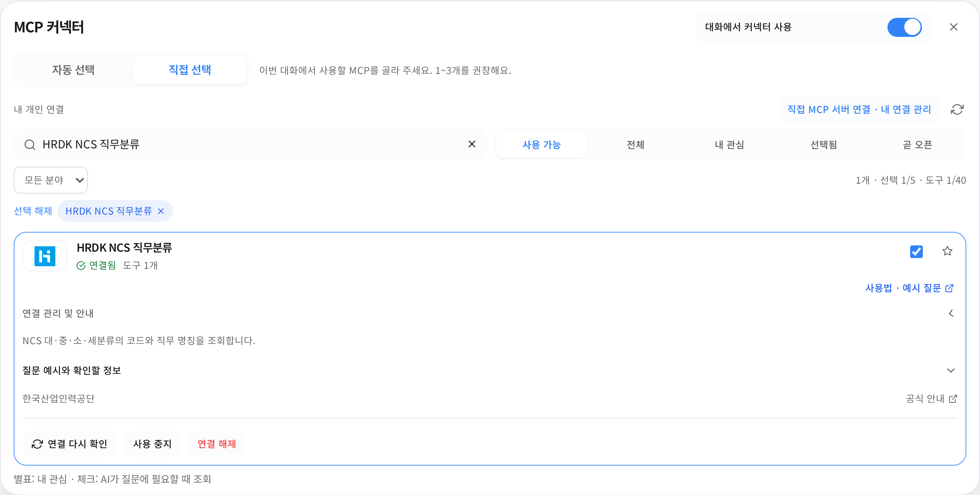Image resolution: width=980 pixels, height=495 pixels.
Task: Star HRDK NCS 직무분류 as favorite
Action: 947,251
